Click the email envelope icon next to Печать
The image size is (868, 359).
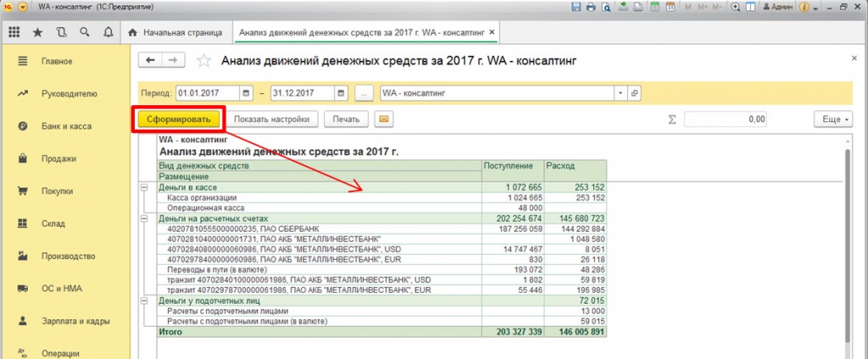click(383, 119)
